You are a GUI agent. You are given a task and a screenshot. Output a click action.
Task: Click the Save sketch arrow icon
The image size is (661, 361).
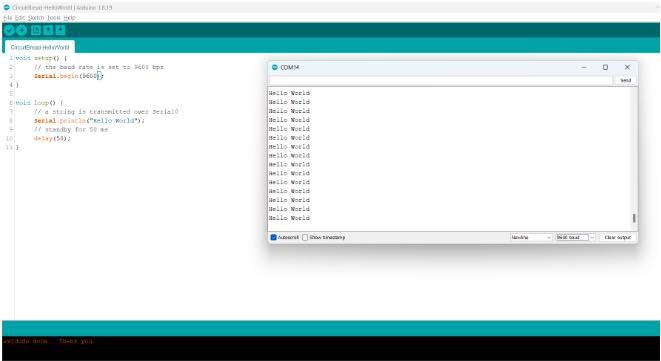click(60, 30)
